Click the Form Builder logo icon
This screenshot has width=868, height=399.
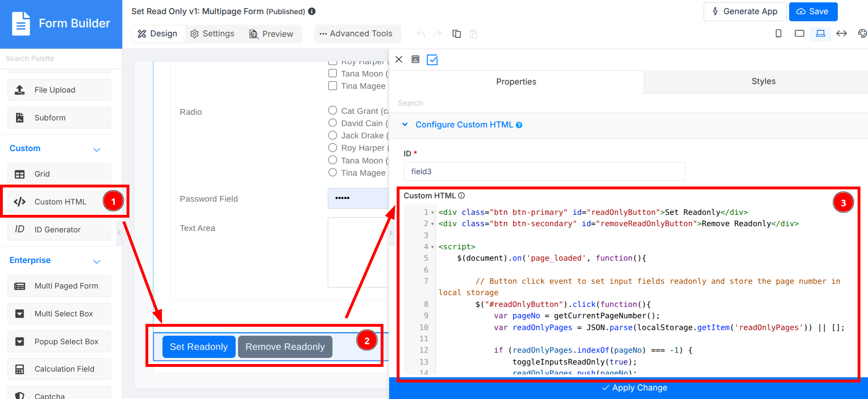[21, 24]
